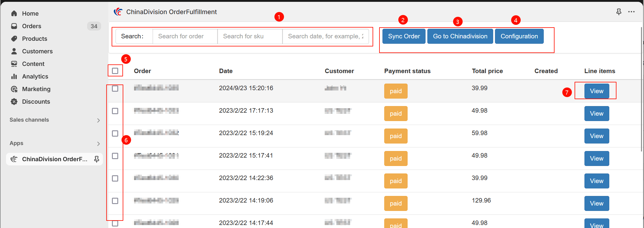644x228 pixels.
Task: Open the Configuration button
Action: (519, 36)
